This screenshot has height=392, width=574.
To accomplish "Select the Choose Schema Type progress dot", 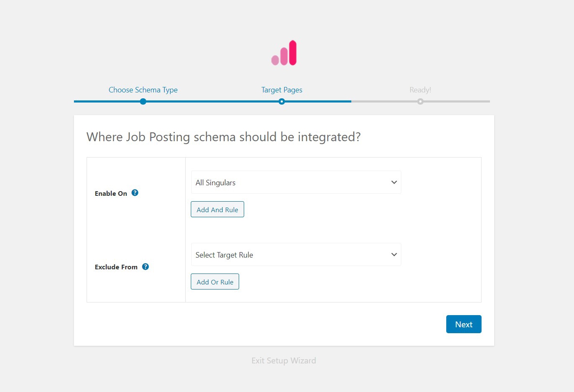I will [143, 101].
